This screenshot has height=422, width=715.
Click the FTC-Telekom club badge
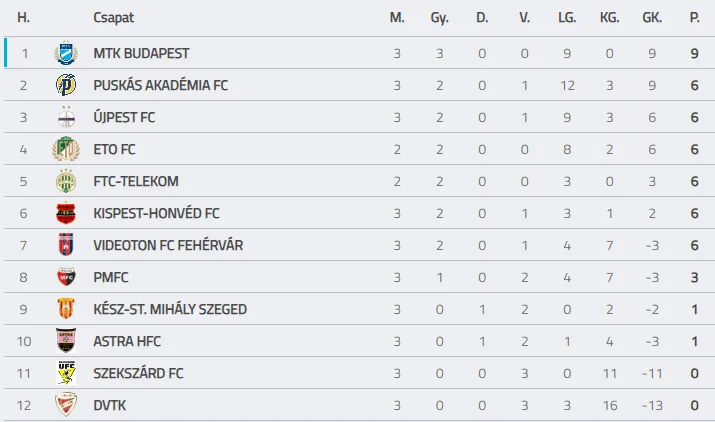click(66, 181)
